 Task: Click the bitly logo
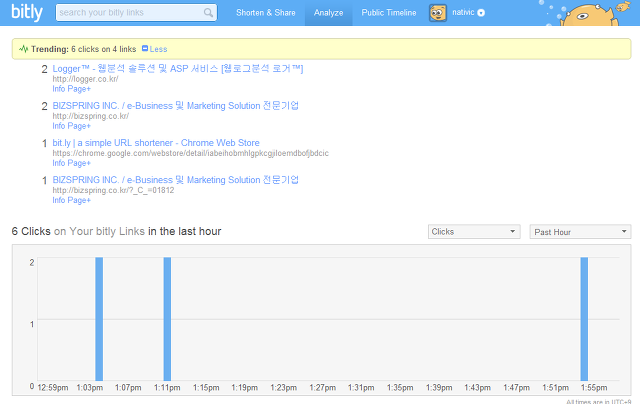pos(22,12)
